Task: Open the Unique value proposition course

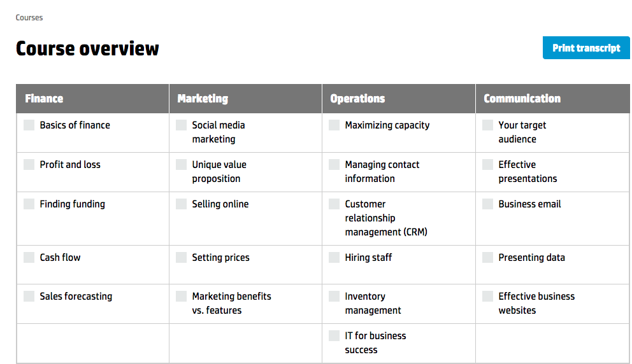Action: tap(219, 172)
